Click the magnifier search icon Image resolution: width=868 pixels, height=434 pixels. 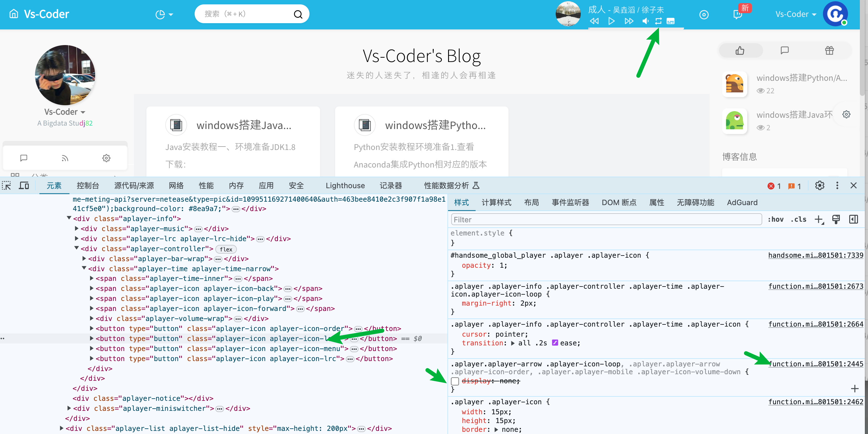(298, 14)
